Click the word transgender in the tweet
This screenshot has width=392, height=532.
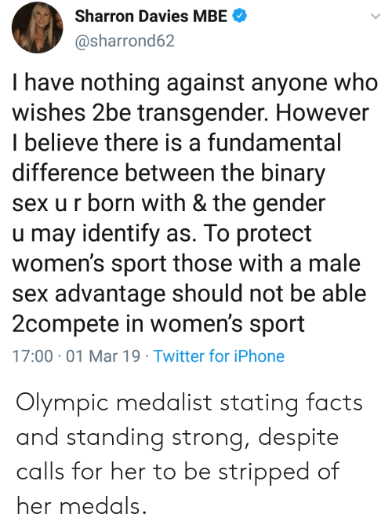coord(202,113)
